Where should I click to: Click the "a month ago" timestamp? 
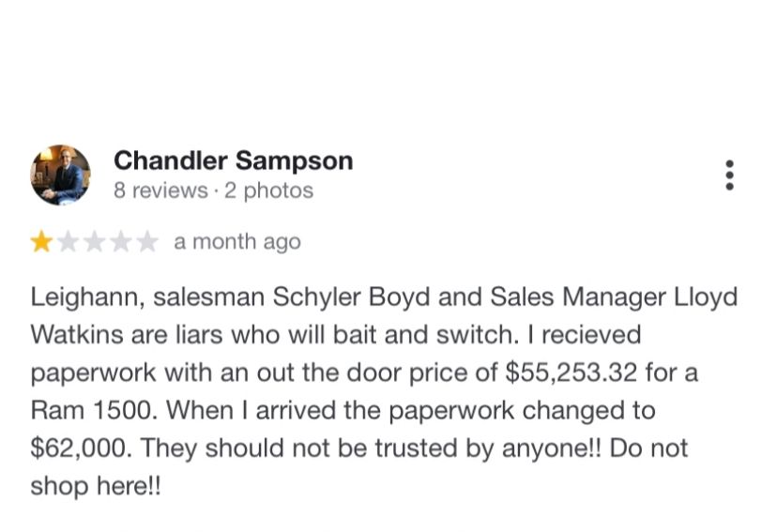coord(237,242)
